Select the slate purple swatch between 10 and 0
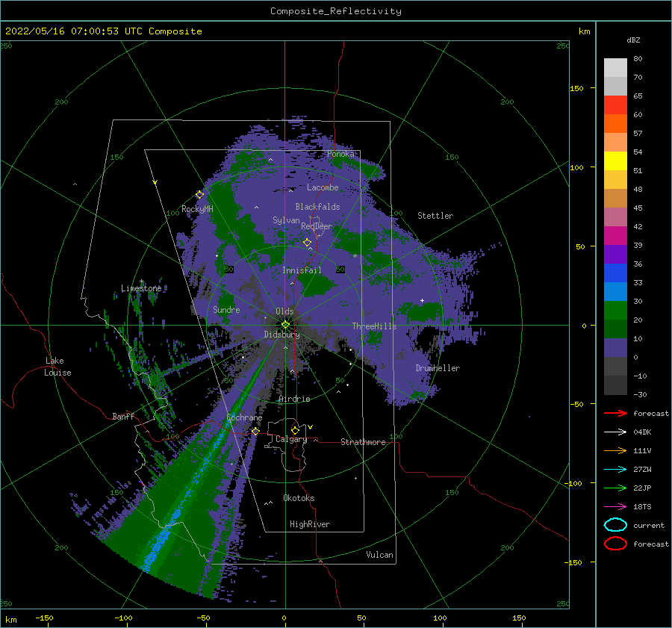This screenshot has width=672, height=628. (615, 348)
